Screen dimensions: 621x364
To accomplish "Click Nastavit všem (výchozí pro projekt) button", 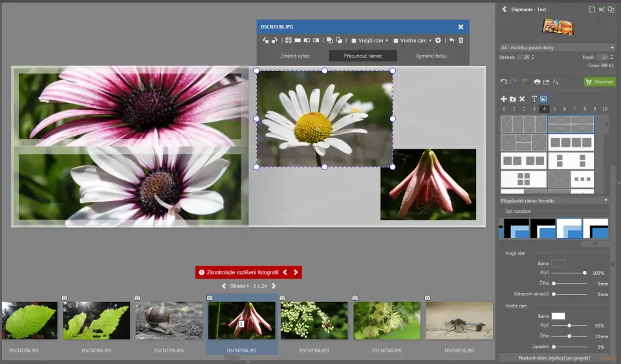I will 555,357.
